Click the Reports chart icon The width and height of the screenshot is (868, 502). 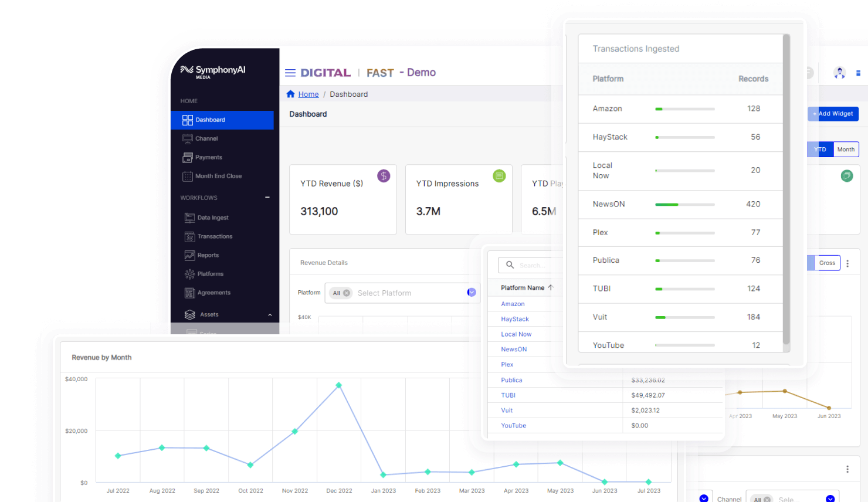(x=189, y=255)
